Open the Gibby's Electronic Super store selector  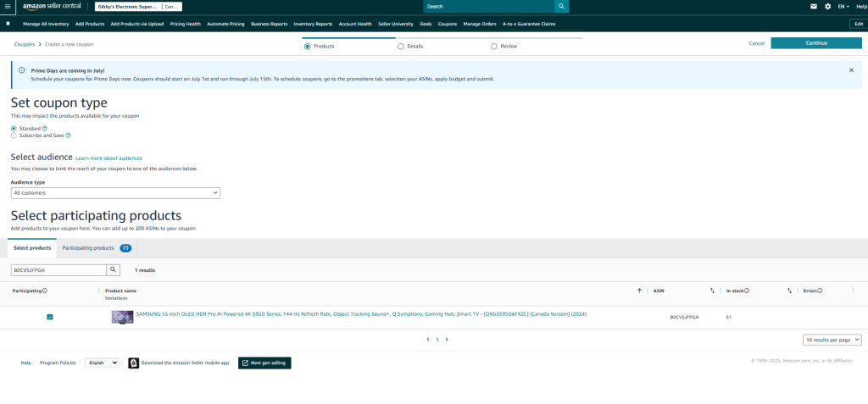click(138, 7)
